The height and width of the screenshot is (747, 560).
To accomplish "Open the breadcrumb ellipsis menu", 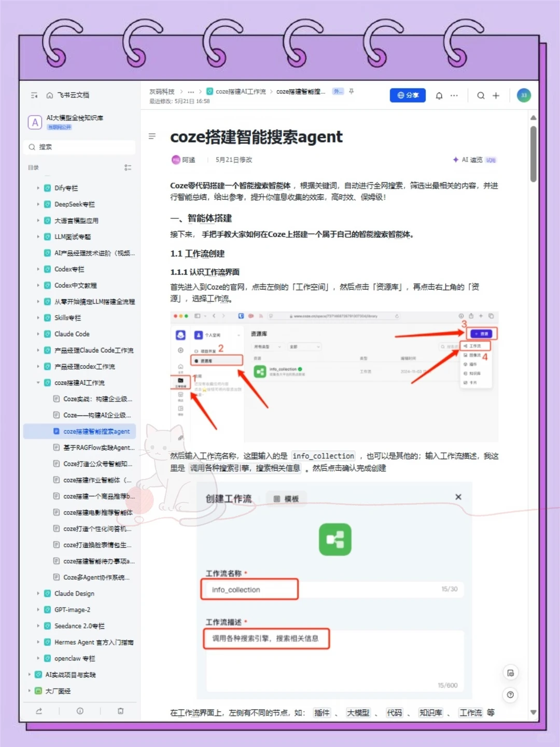I will pos(191,92).
